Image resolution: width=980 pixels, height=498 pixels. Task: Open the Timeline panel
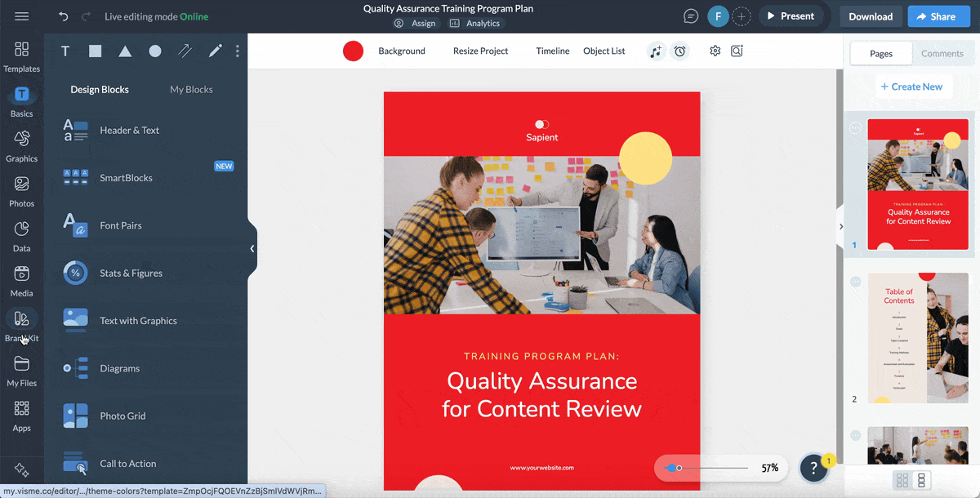(x=553, y=51)
